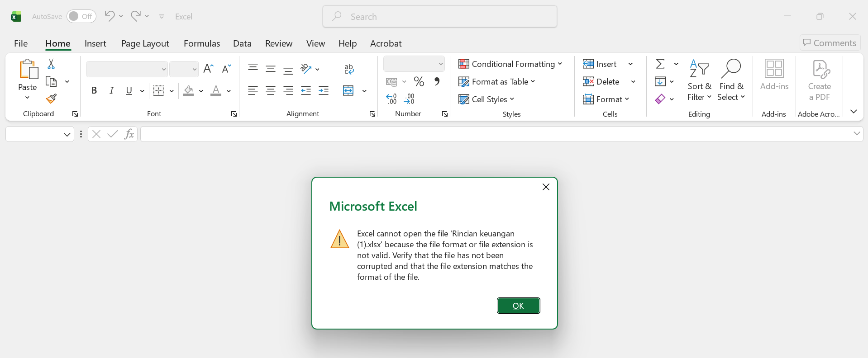Click Increase Decimal icon
This screenshot has height=358, width=868.
coord(391,99)
